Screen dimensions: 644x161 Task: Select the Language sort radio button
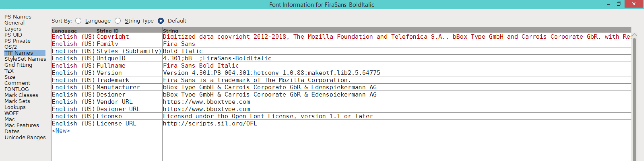coord(78,21)
